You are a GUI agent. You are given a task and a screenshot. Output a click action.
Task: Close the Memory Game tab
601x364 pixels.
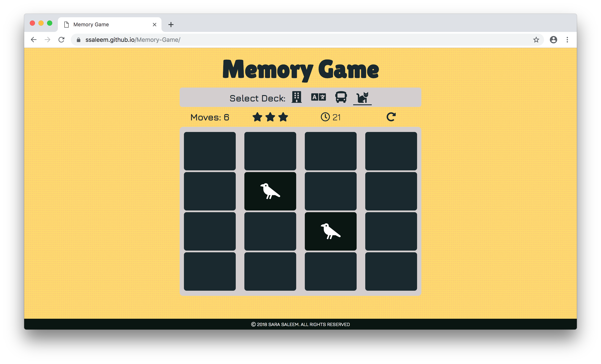pyautogui.click(x=154, y=25)
